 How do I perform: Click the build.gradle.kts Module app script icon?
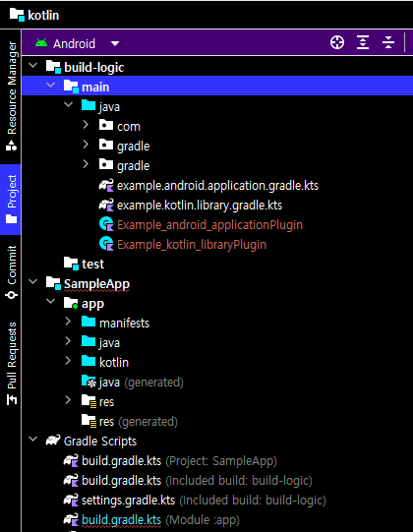pos(71,520)
